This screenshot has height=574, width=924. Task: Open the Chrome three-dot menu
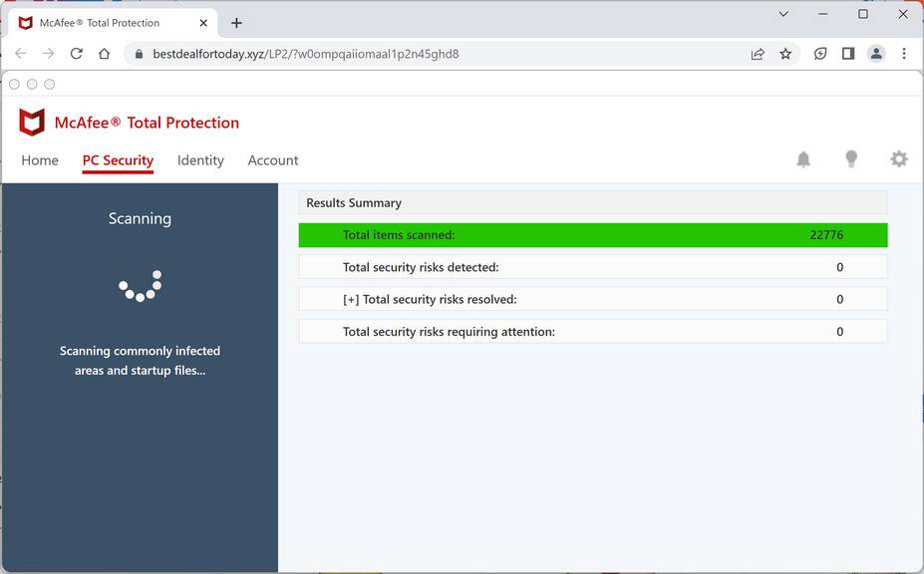(904, 54)
